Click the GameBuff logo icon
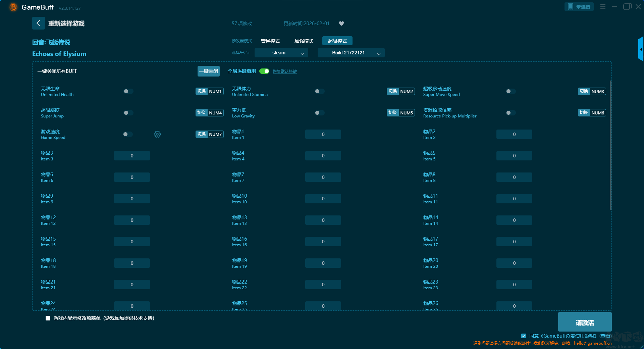 click(x=13, y=7)
